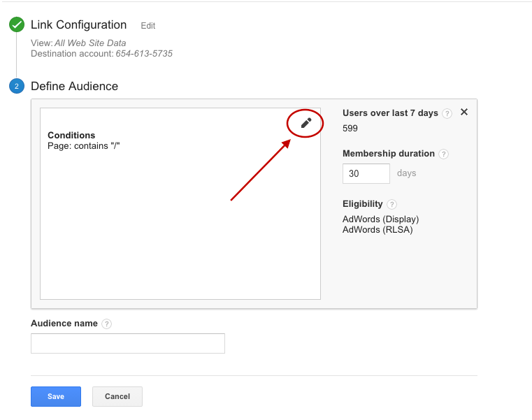Click the 599 users count value
This screenshot has width=532, height=420.
[x=350, y=129]
